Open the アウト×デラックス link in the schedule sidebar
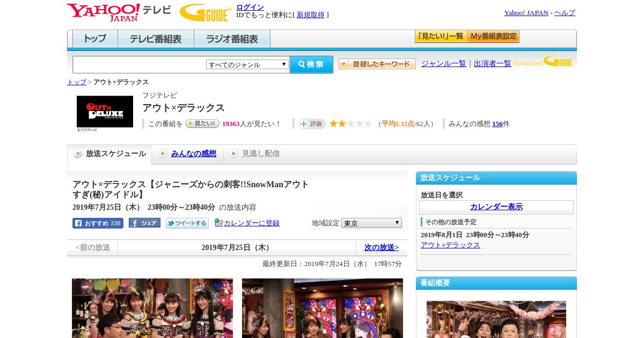 [450, 245]
